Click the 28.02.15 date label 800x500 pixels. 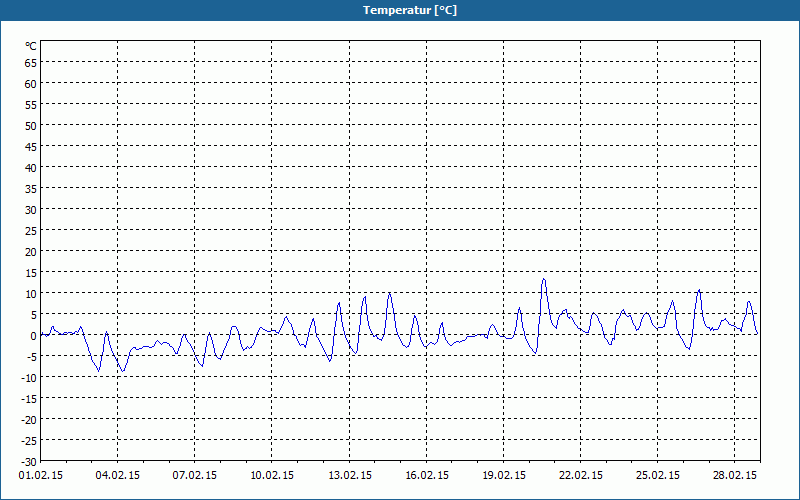735,476
